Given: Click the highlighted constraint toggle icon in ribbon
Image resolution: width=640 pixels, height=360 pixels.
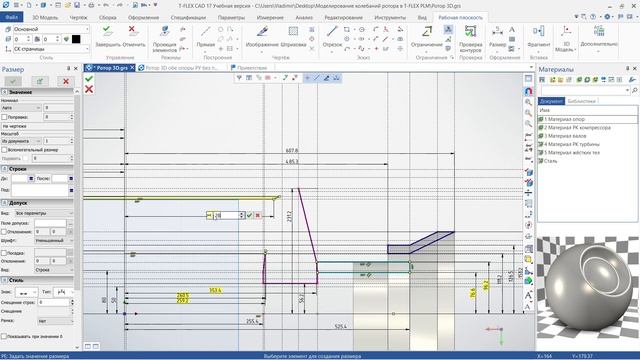Looking at the screenshot, I should pos(448,29).
